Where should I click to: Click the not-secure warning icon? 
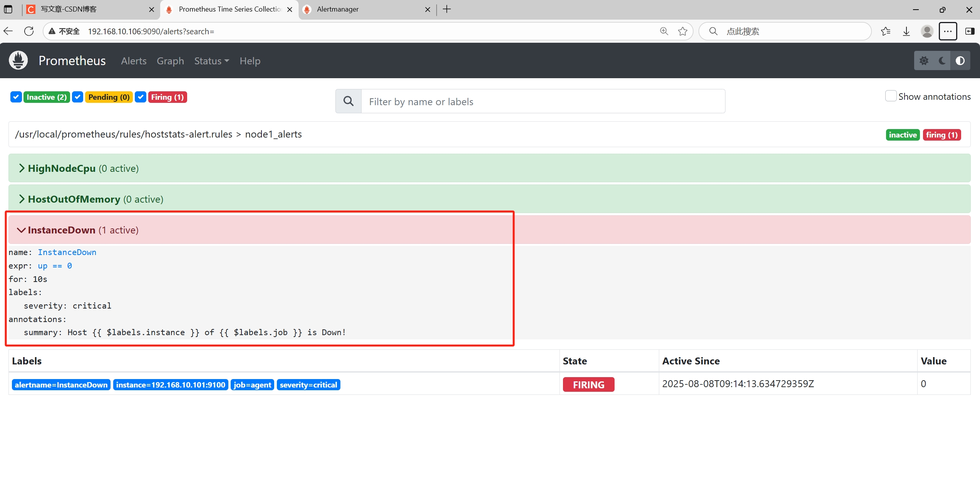coord(52,31)
